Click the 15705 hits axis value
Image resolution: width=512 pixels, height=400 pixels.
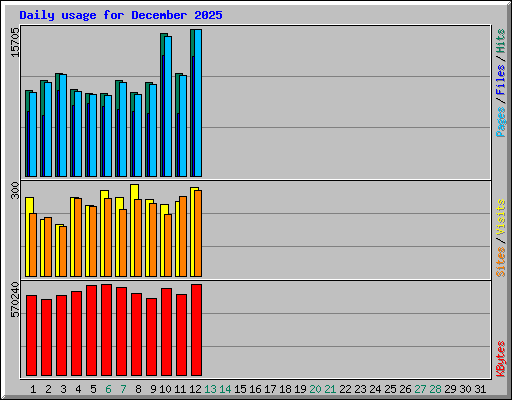coord(15,42)
